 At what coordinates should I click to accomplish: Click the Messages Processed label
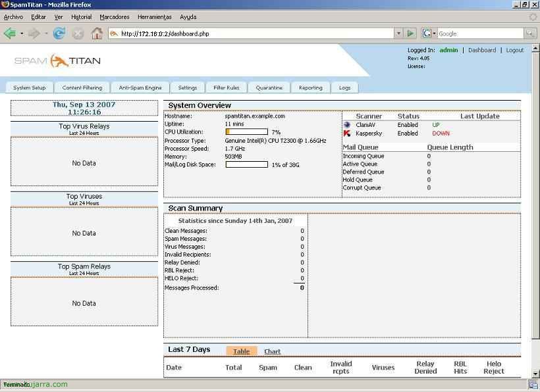click(x=192, y=288)
